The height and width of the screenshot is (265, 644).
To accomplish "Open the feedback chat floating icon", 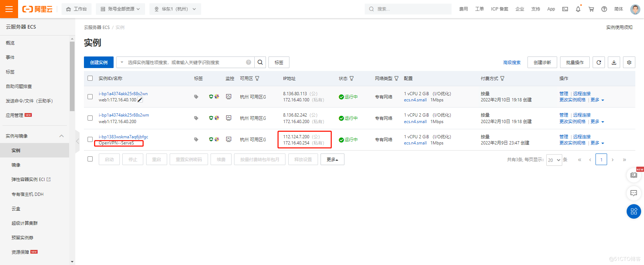I will [x=634, y=193].
